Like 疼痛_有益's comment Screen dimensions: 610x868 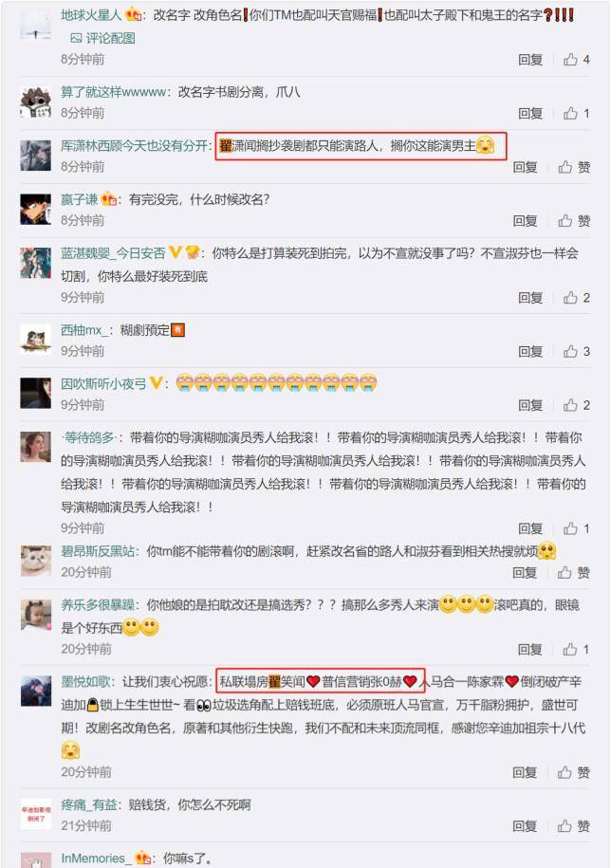[573, 826]
